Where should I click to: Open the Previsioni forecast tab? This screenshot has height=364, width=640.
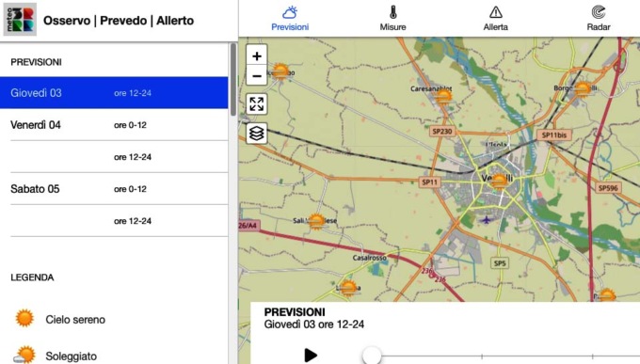coord(290,19)
